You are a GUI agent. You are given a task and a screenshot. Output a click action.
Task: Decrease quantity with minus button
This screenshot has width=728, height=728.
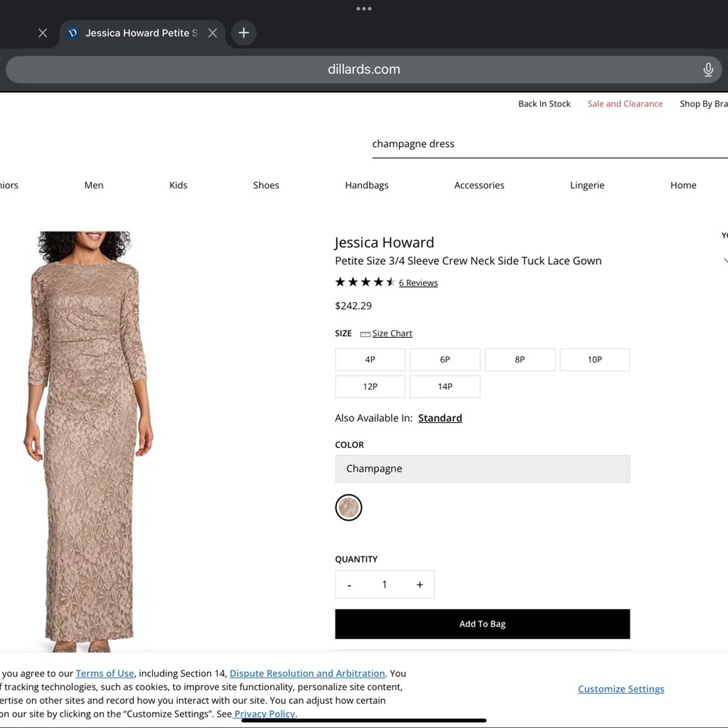(349, 585)
